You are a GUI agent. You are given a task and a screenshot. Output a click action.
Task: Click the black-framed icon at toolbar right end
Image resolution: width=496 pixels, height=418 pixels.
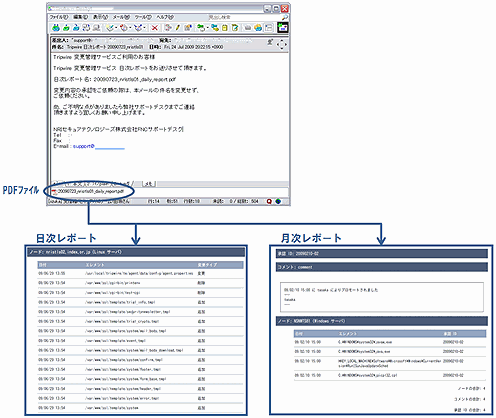(283, 28)
